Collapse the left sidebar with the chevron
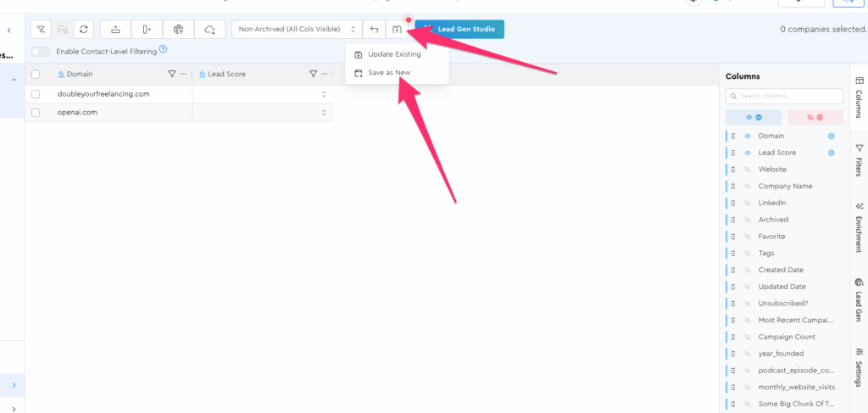Viewport: 868px width, 413px height. (8, 31)
